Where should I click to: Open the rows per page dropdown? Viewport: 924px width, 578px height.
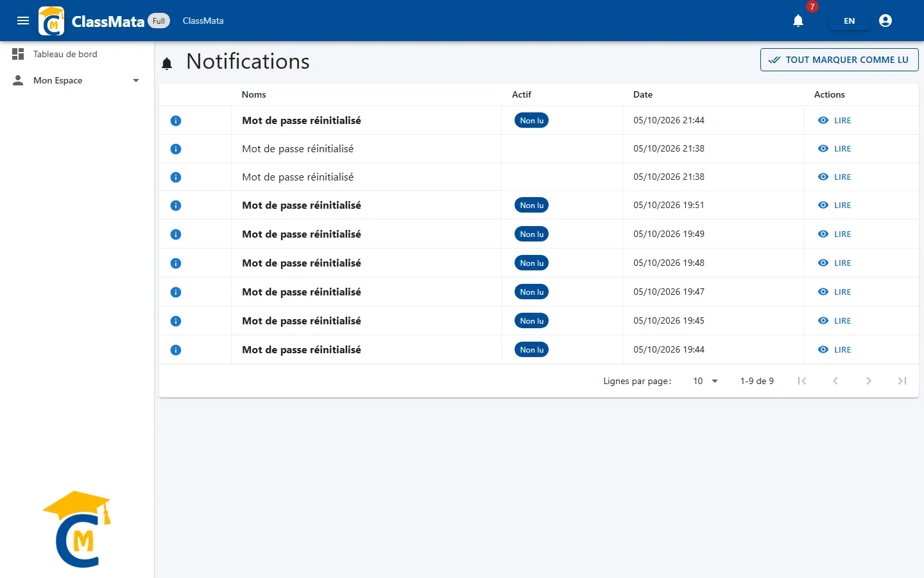[x=705, y=381]
